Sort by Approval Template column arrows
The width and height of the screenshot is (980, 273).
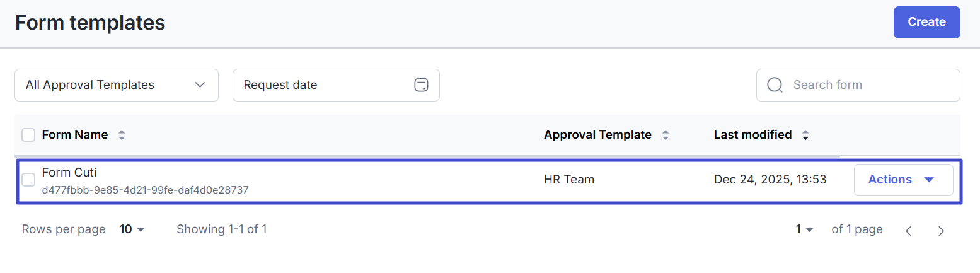coord(666,135)
